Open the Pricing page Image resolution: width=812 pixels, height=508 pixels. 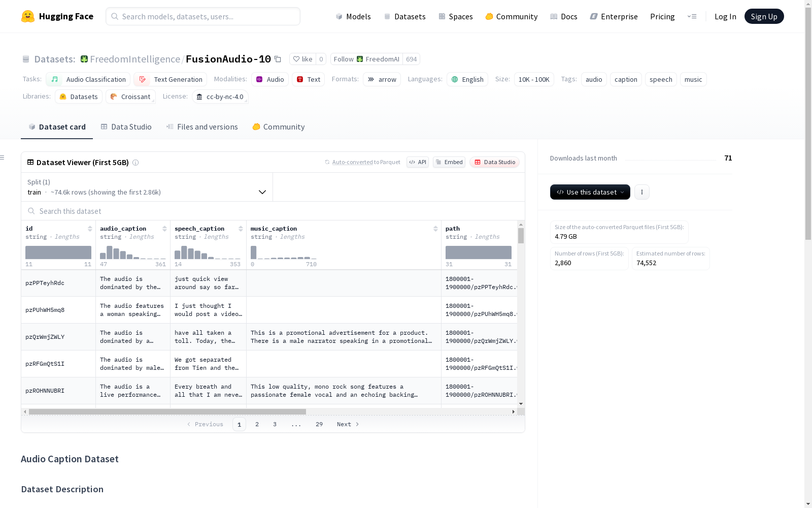pyautogui.click(x=662, y=16)
